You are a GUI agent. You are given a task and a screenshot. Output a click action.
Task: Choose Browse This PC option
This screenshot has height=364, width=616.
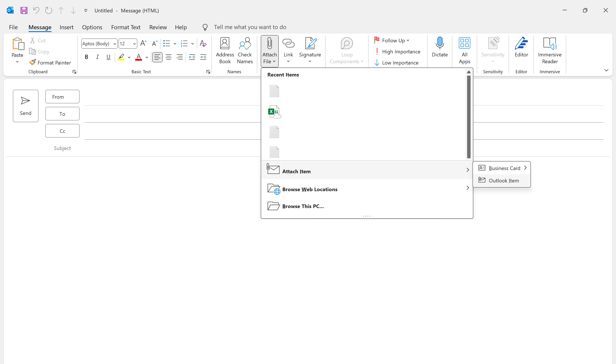point(367,206)
